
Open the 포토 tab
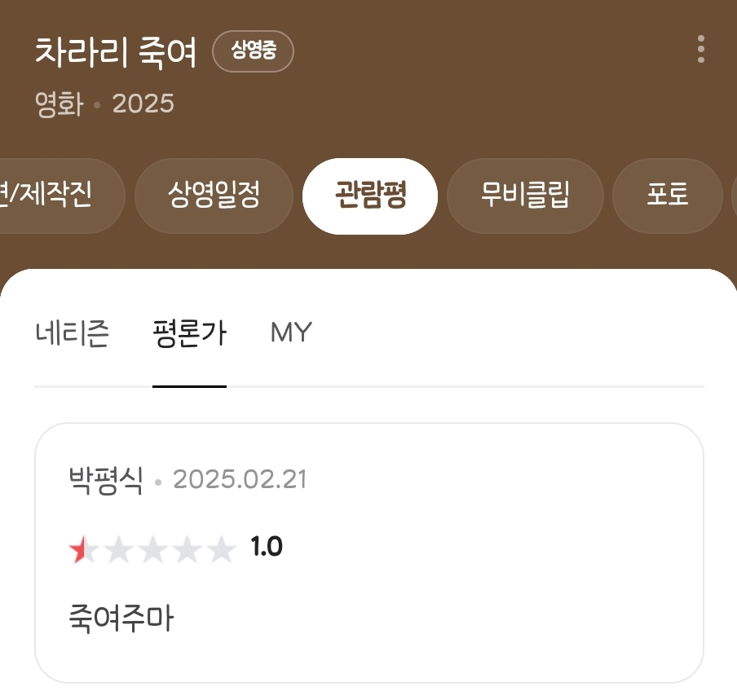[668, 195]
